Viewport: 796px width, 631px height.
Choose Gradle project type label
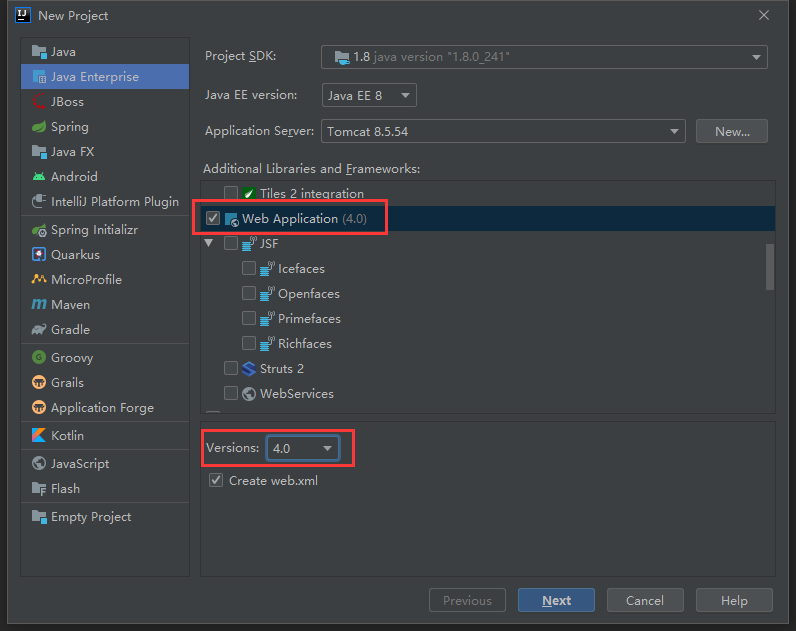[71, 329]
